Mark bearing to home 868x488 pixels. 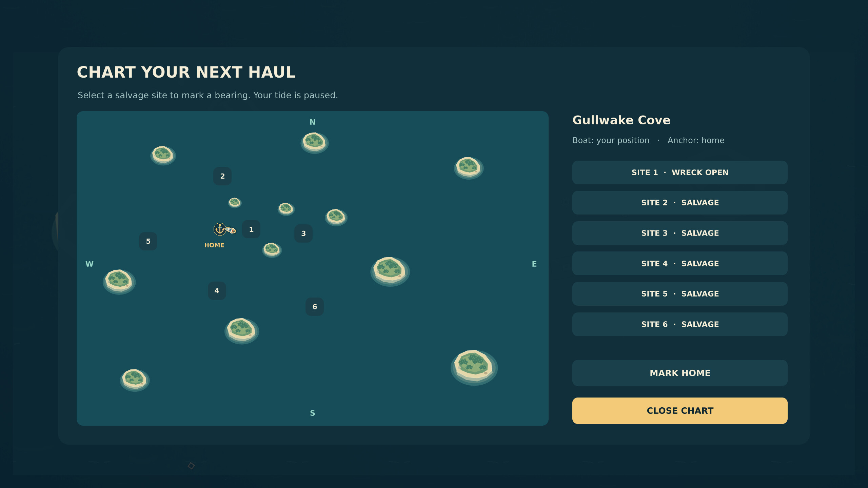click(680, 373)
